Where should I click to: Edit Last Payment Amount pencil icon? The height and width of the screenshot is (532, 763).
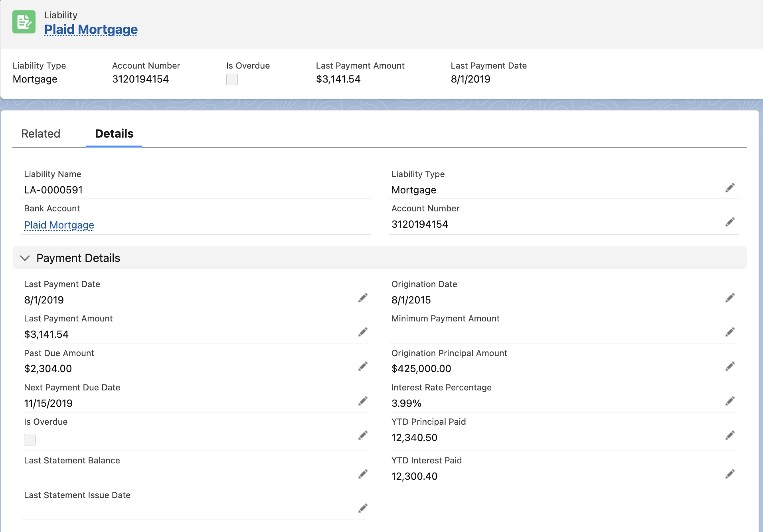click(363, 332)
